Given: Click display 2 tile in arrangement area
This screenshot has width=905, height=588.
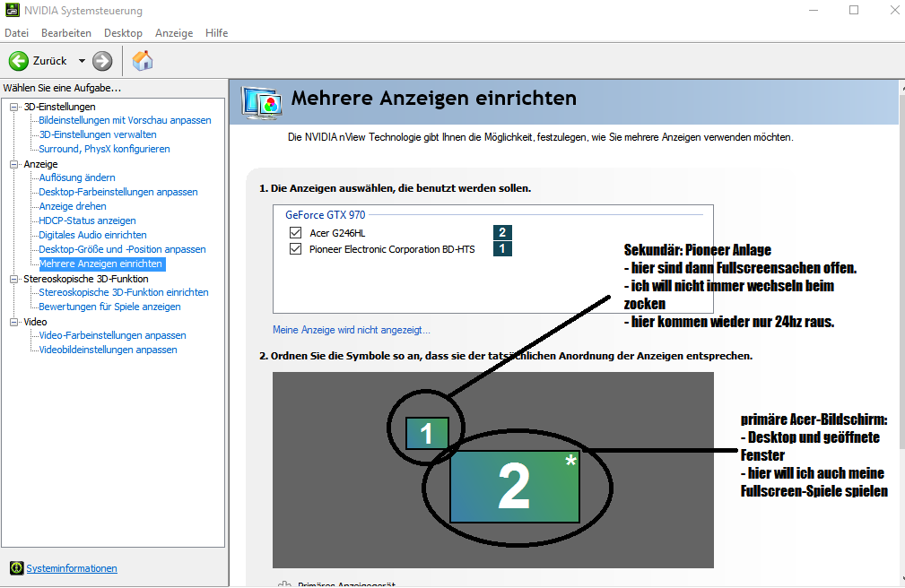Looking at the screenshot, I should pos(514,487).
